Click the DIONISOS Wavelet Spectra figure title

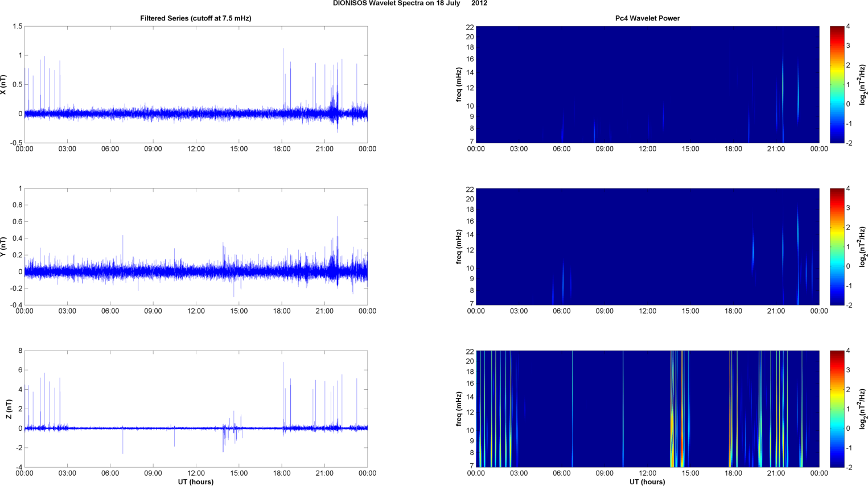(410, 3)
